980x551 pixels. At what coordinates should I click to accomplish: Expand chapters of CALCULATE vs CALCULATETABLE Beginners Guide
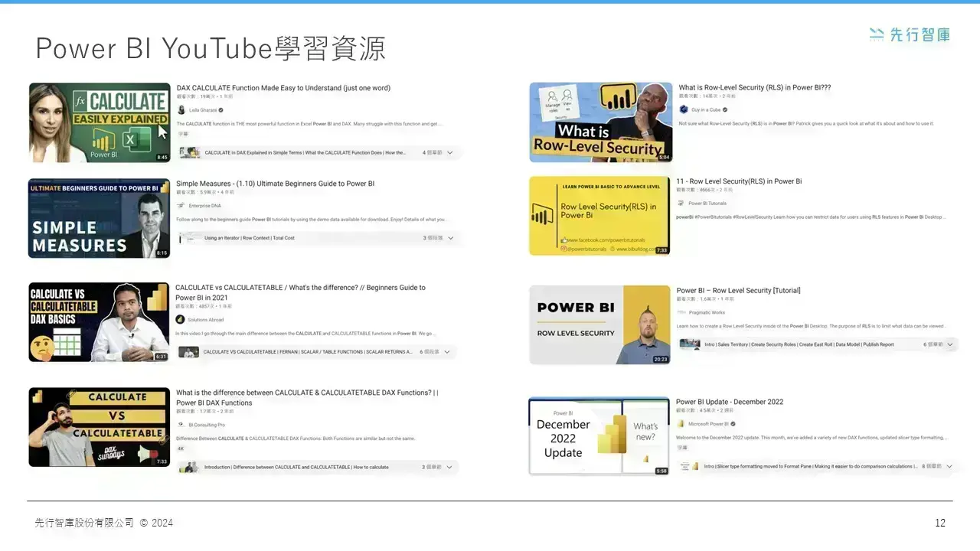click(447, 352)
